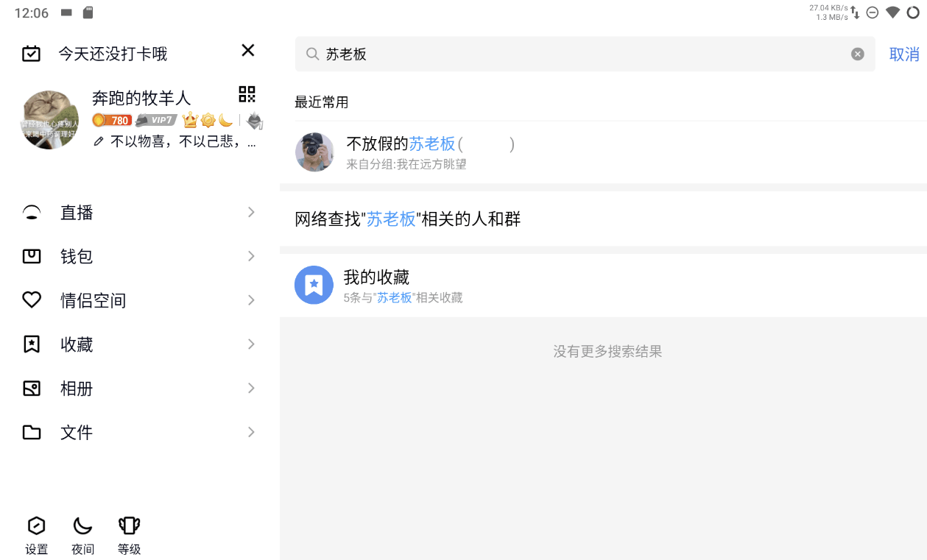Expand the 直播 row chevron
The width and height of the screenshot is (927, 560).
251,213
